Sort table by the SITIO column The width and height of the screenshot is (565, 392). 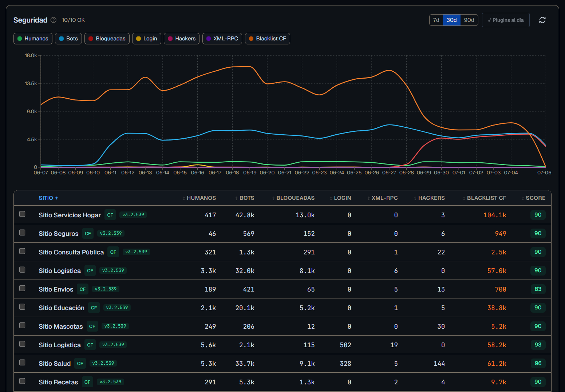tap(48, 198)
